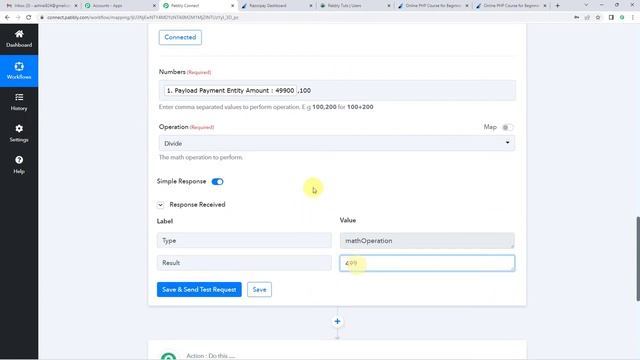Click the Connected button
Screen dimensions: 640x360
pyautogui.click(x=180, y=37)
